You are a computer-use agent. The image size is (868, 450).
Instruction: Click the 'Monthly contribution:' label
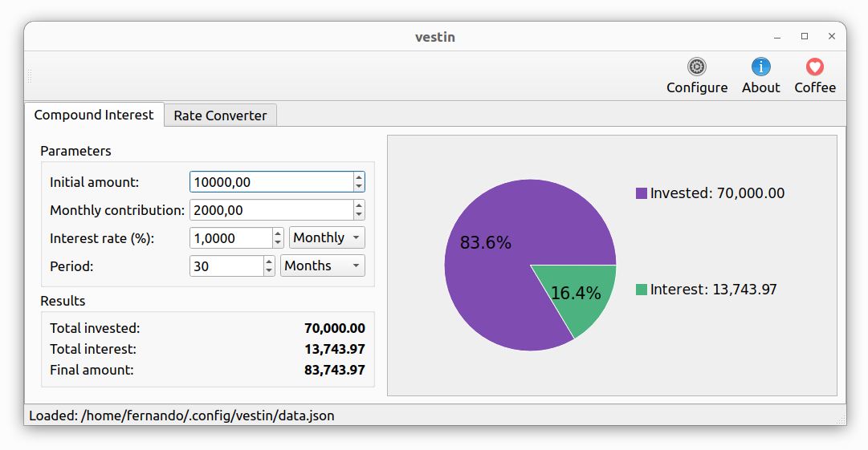pyautogui.click(x=117, y=211)
